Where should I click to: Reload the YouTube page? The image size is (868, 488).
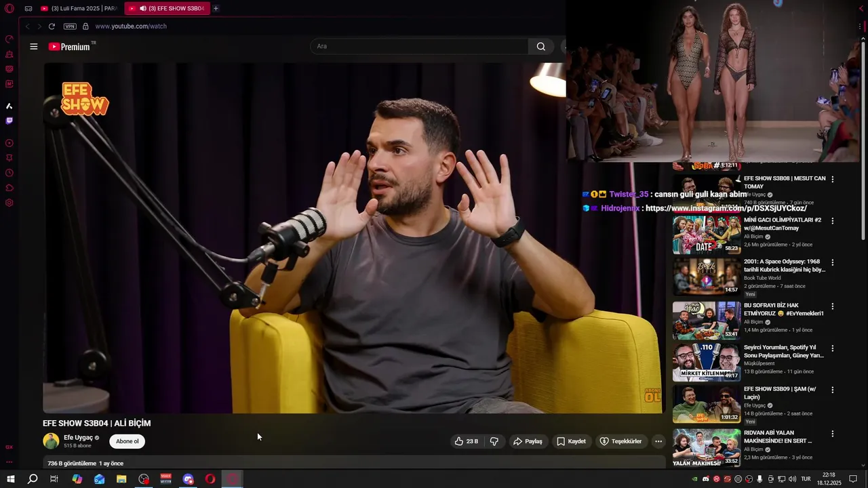[52, 26]
